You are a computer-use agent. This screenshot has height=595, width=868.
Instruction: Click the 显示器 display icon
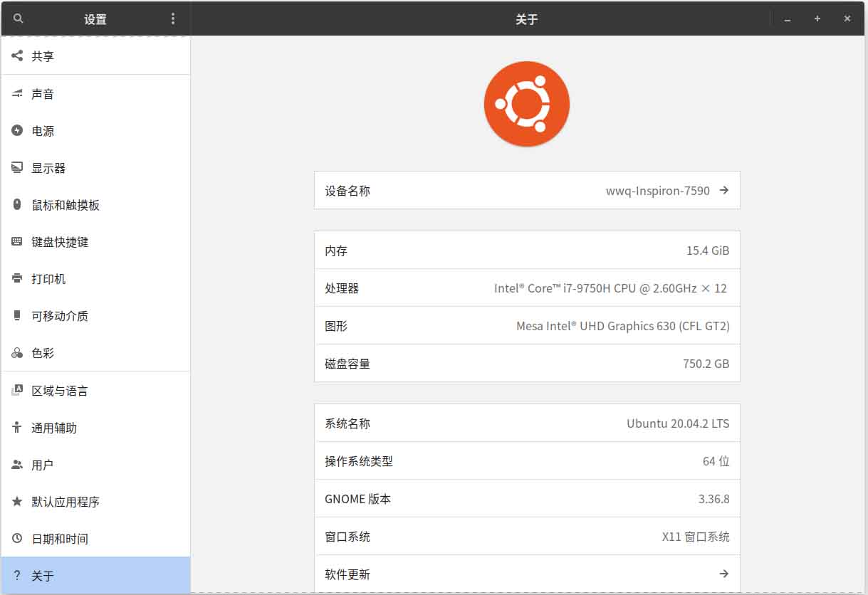click(17, 168)
